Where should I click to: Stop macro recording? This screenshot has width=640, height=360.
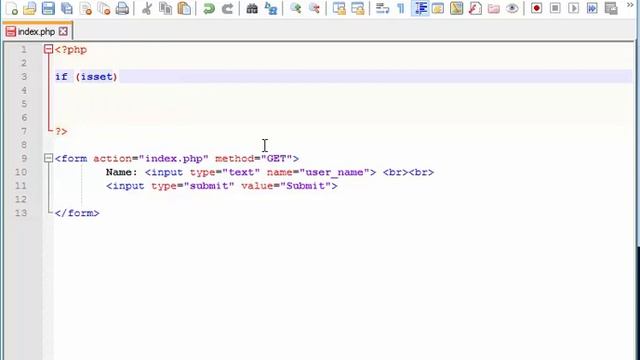pos(555,8)
